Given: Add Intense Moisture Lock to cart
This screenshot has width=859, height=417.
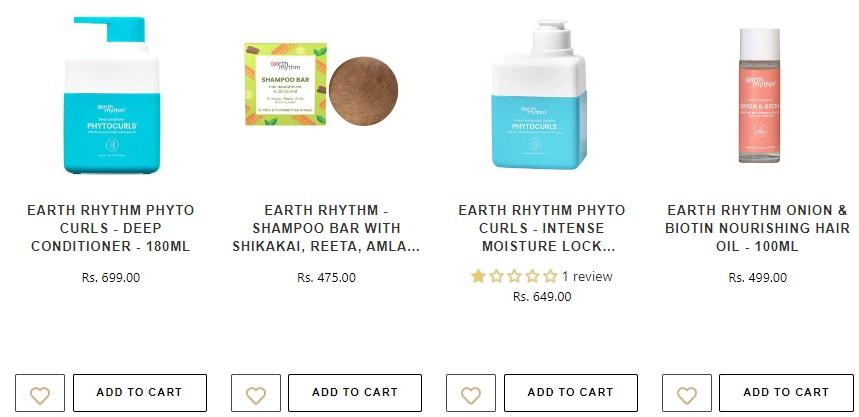Looking at the screenshot, I should pos(571,393).
